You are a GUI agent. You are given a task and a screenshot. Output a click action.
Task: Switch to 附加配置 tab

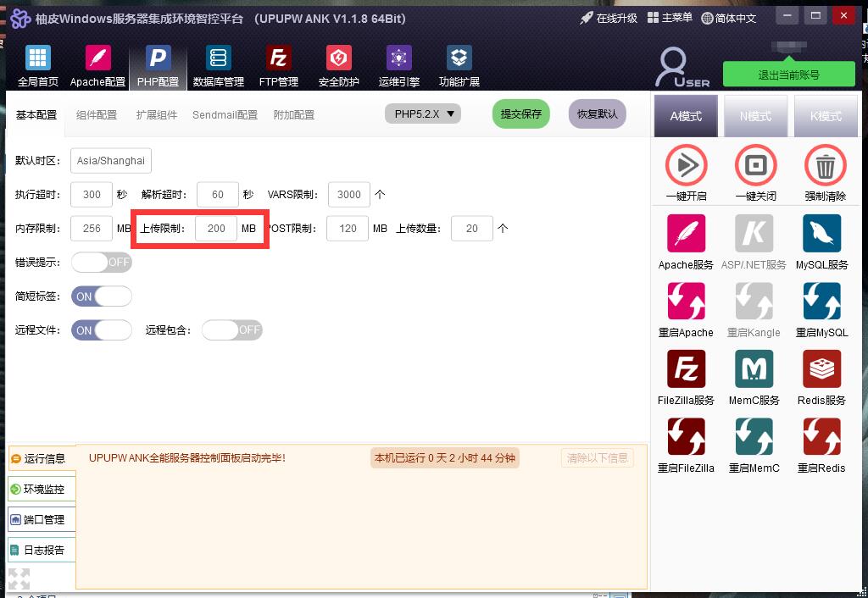pos(294,115)
